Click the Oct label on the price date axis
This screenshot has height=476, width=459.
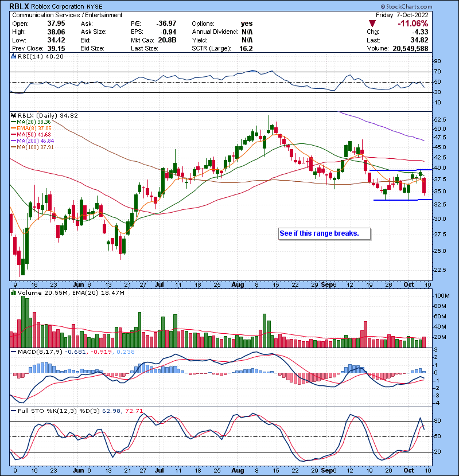(409, 285)
